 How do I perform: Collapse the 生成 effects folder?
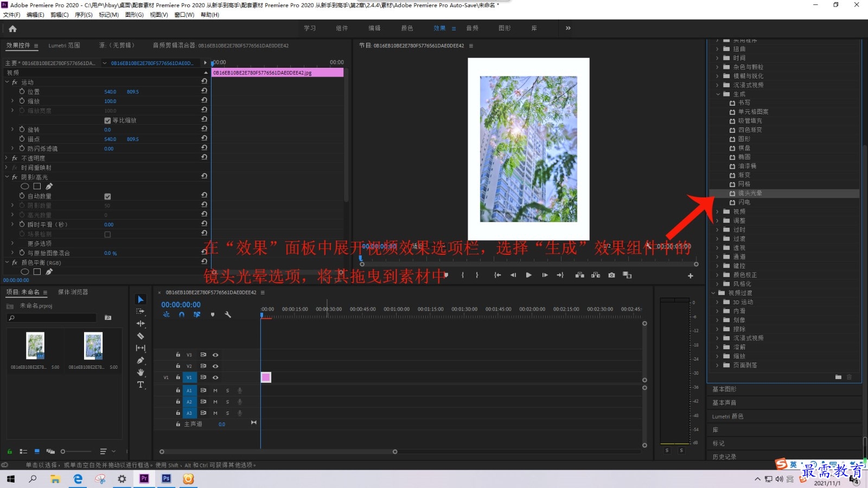pyautogui.click(x=718, y=94)
